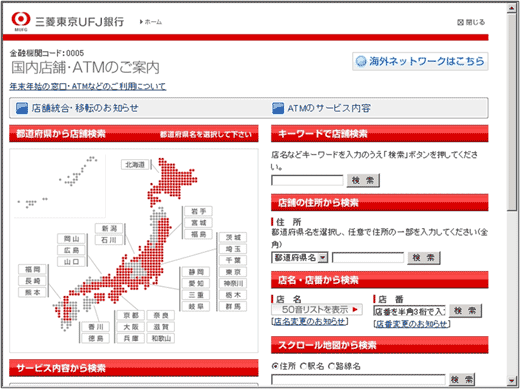Click the blue icon beside ATMのサービス内容
Viewport: 520px width, 389px height.
click(x=278, y=108)
